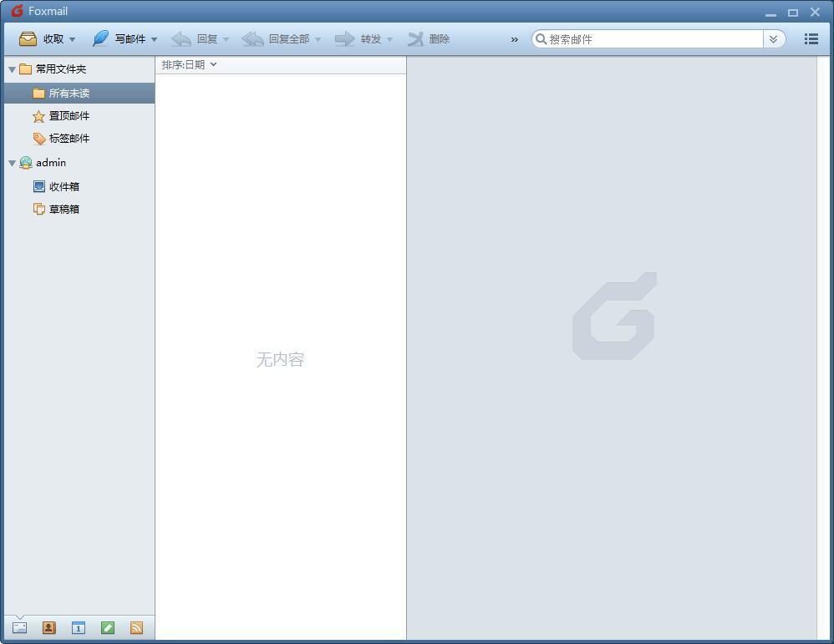The width and height of the screenshot is (834, 644).
Task: Open the 回复全部 dropdown arrow
Action: [318, 39]
